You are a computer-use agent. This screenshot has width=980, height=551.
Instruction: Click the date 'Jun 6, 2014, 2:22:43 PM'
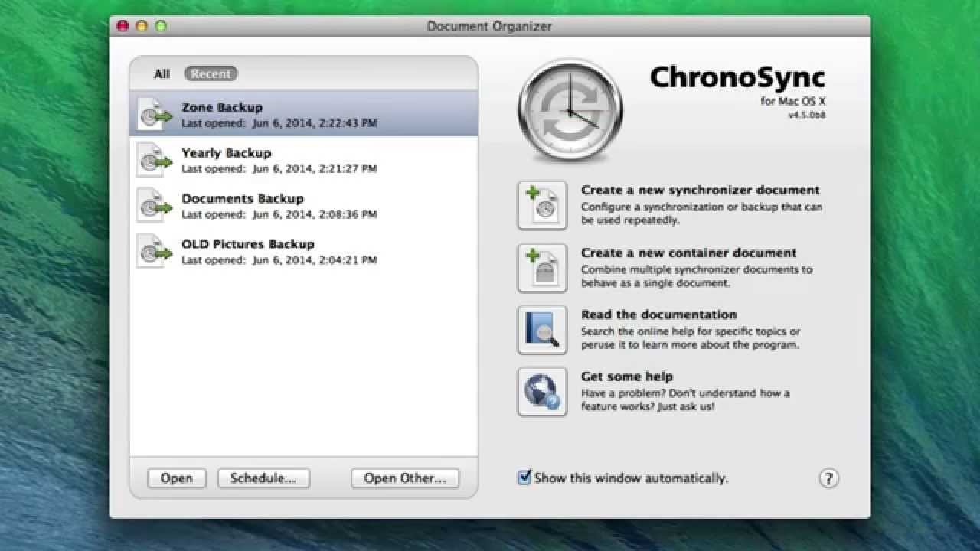pos(315,123)
